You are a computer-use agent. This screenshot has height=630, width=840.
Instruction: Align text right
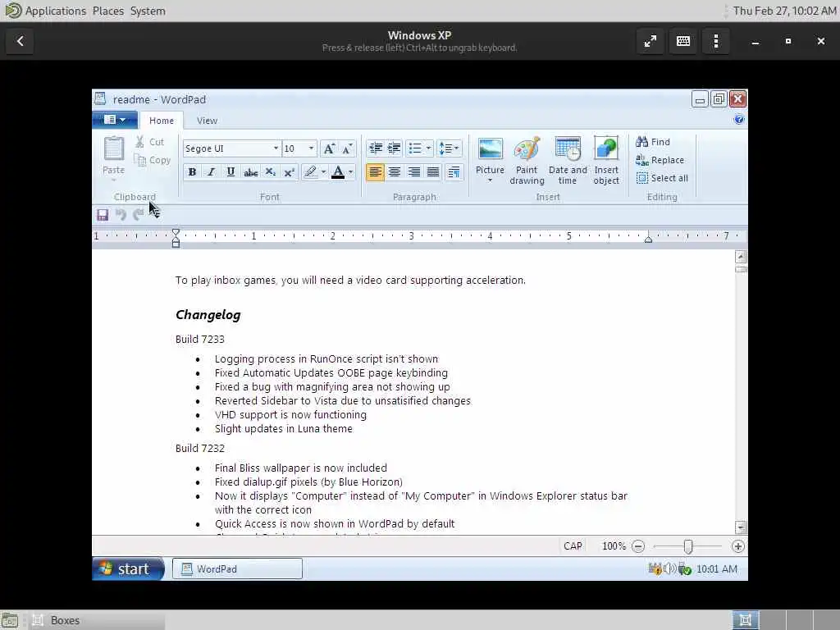(x=413, y=172)
